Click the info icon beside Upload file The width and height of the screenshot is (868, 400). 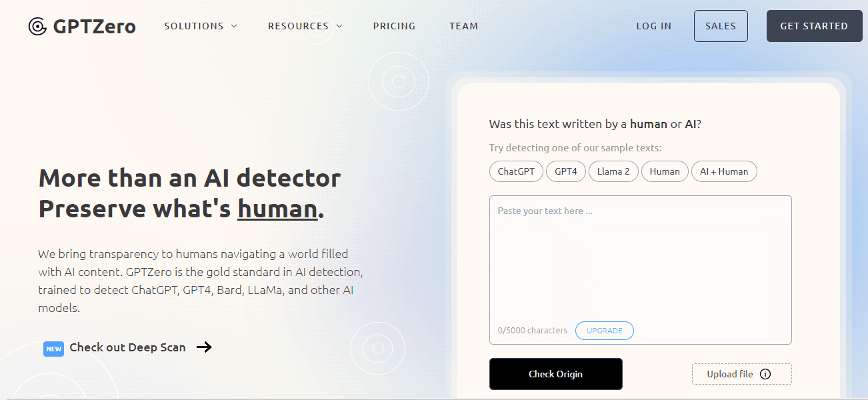pos(765,374)
